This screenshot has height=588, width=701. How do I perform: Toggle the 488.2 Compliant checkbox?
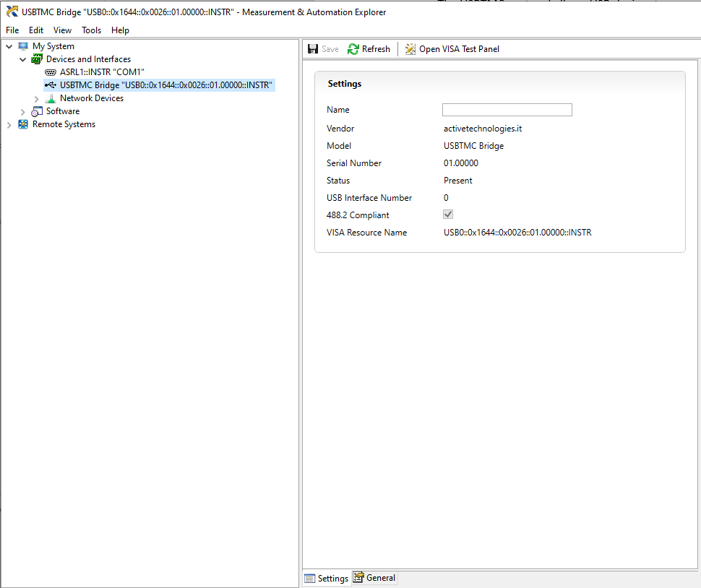tap(448, 215)
